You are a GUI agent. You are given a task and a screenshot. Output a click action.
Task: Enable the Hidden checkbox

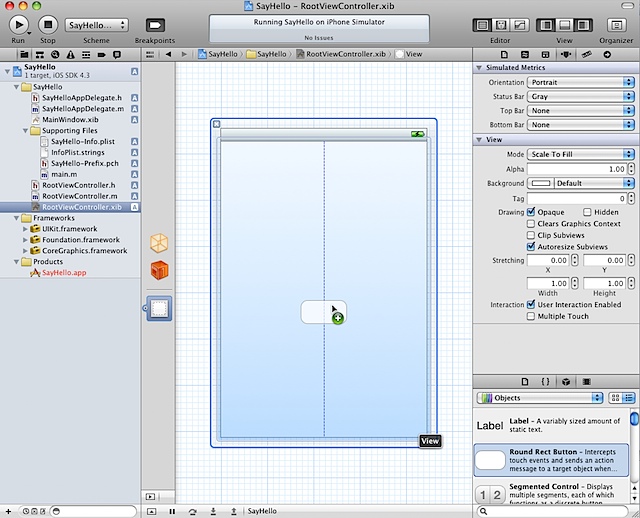[587, 212]
